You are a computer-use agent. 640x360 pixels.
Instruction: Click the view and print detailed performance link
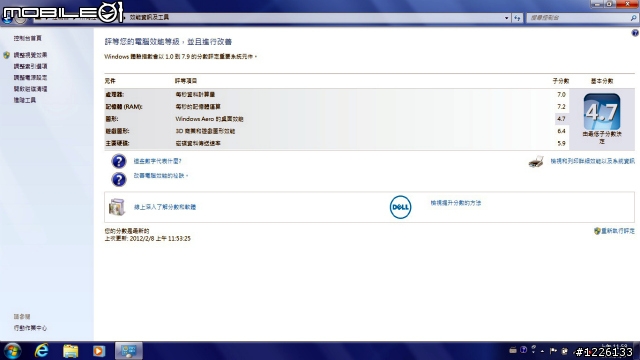pos(592,162)
